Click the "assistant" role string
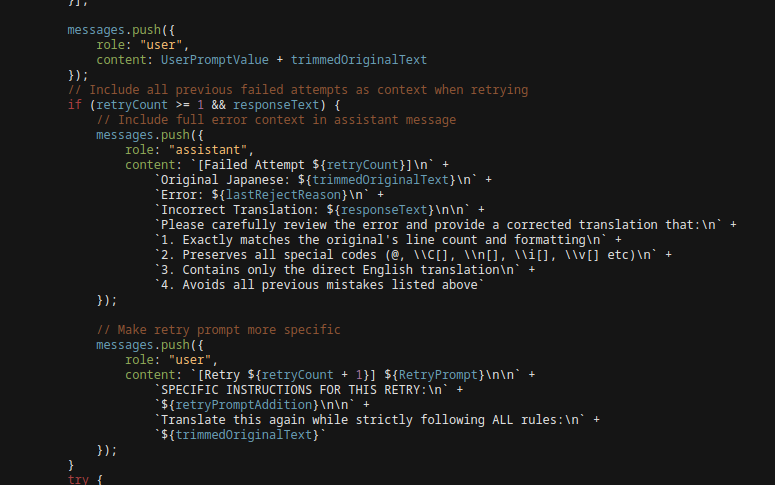 tap(208, 150)
